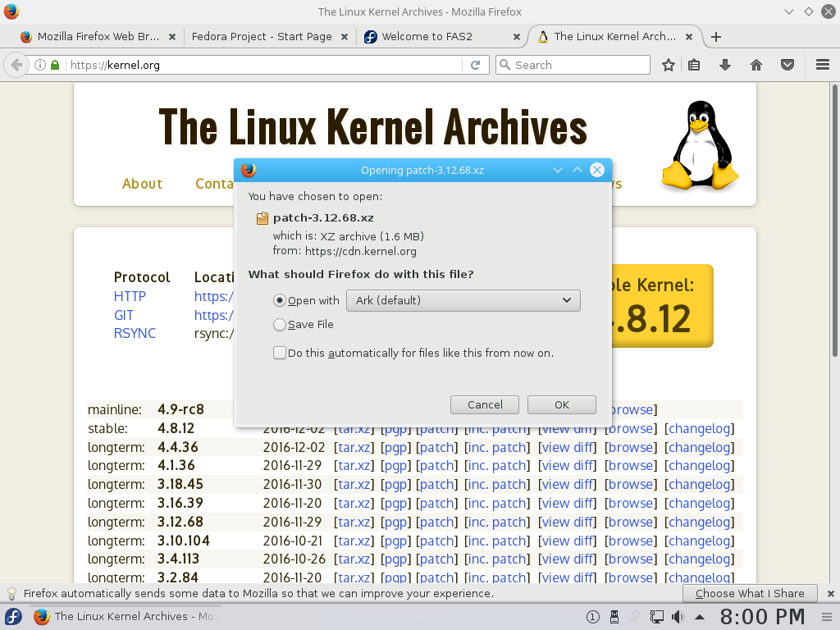Click the vertical page scrollbar thumb

click(x=834, y=220)
